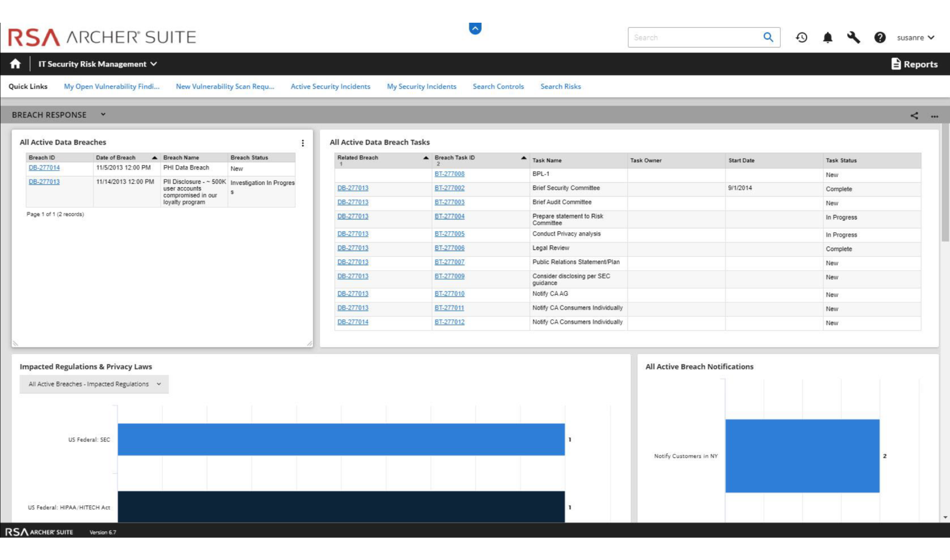This screenshot has height=560, width=950.
Task: Select Active Security Incidents quick link
Action: tap(331, 86)
